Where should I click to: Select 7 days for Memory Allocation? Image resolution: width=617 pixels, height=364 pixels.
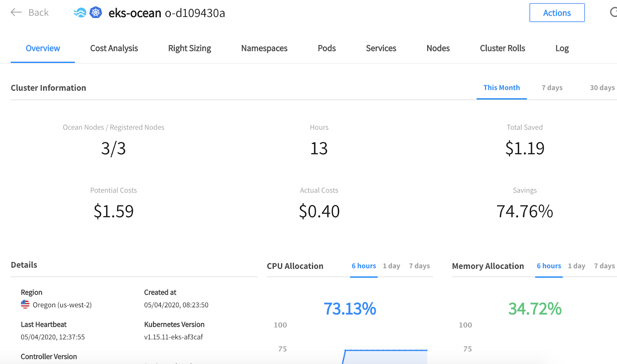pyautogui.click(x=605, y=266)
